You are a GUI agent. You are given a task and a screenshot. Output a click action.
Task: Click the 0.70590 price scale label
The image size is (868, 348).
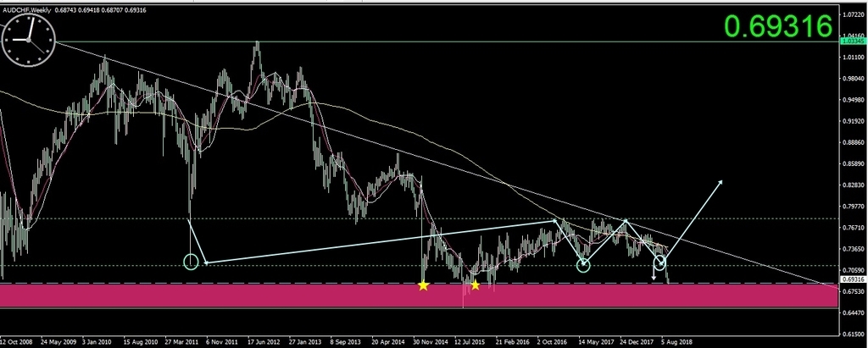tap(853, 270)
